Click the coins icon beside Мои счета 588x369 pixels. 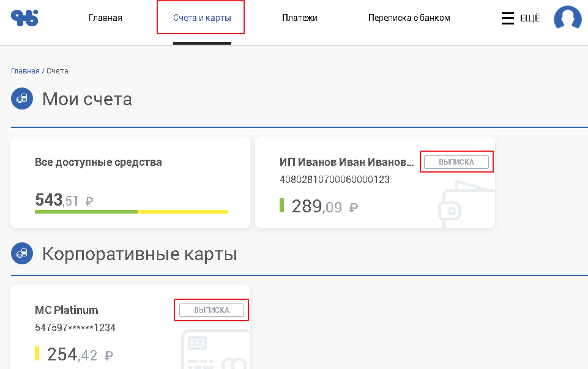coord(22,99)
